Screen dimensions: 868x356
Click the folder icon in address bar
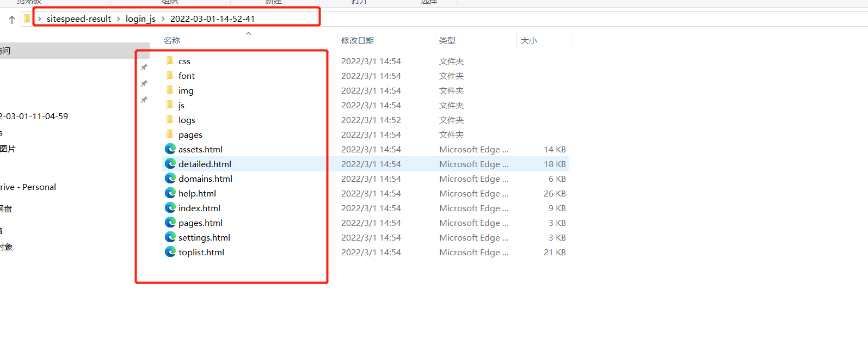27,19
